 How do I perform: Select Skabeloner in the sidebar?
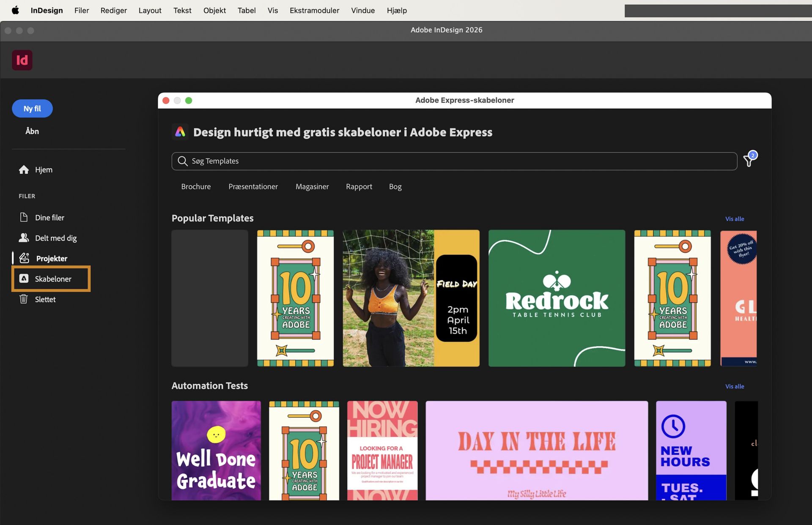[52, 279]
